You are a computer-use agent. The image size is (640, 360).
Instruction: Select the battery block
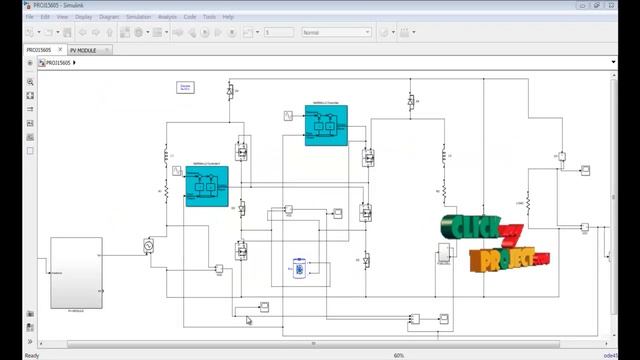[x=299, y=269]
